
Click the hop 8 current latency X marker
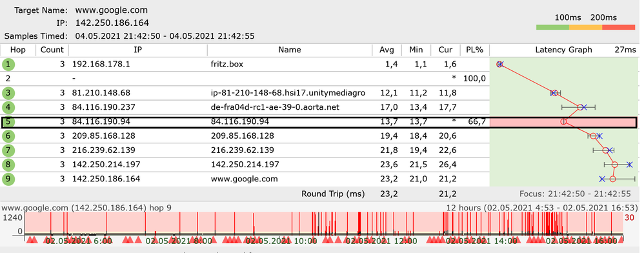[630, 165]
